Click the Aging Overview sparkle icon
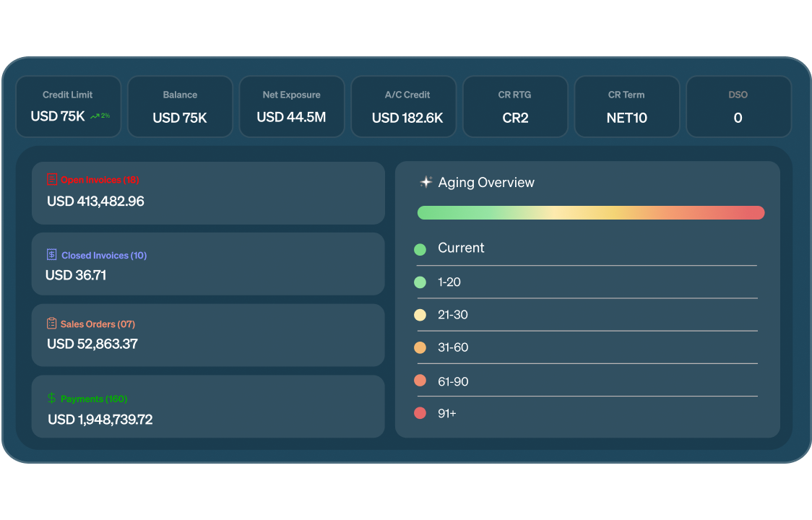The height and width of the screenshot is (520, 812). point(426,182)
